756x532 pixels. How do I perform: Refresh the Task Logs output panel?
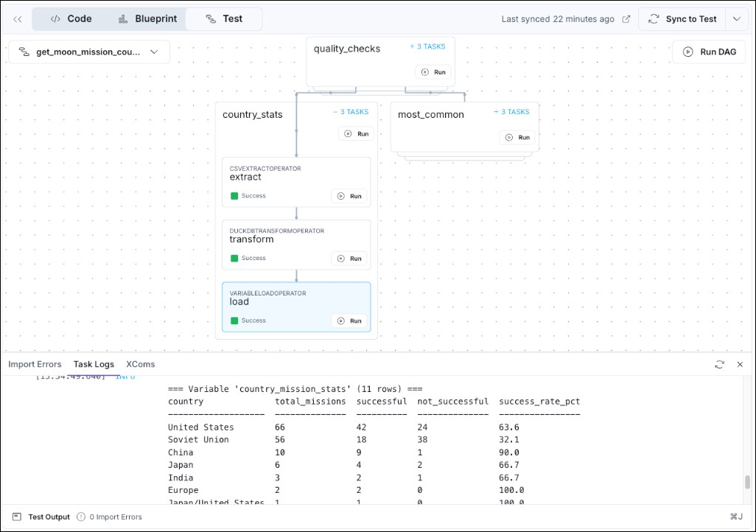coord(720,363)
